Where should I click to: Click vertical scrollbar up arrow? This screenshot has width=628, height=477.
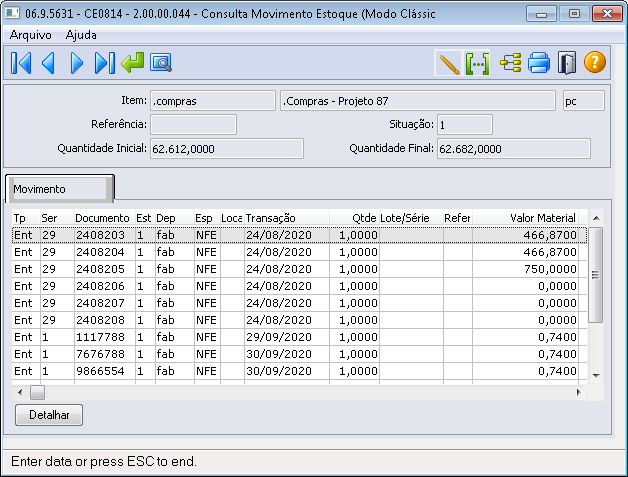(x=596, y=218)
